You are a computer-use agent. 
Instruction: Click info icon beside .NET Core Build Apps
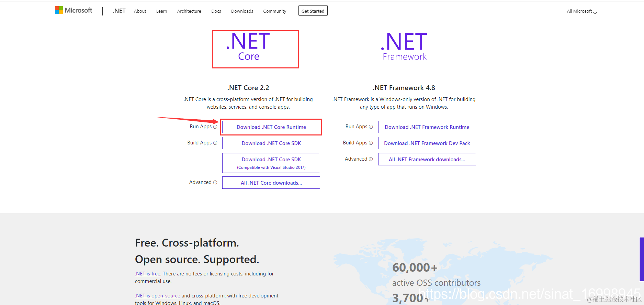(x=215, y=143)
